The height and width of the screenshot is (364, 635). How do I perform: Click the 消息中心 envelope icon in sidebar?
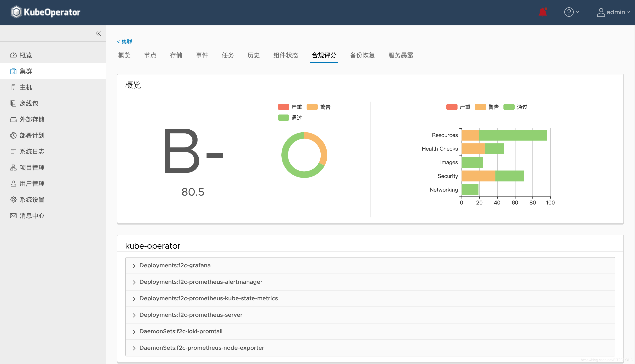(13, 215)
